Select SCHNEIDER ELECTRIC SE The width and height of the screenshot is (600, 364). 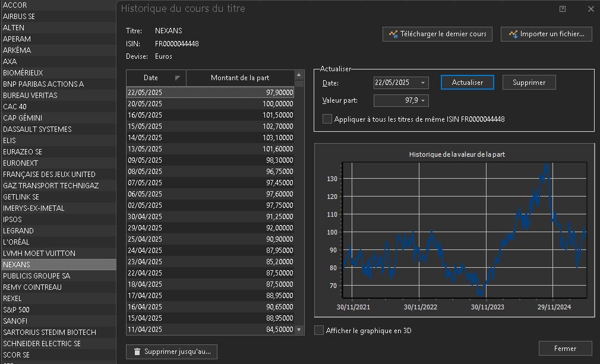pyautogui.click(x=58, y=343)
